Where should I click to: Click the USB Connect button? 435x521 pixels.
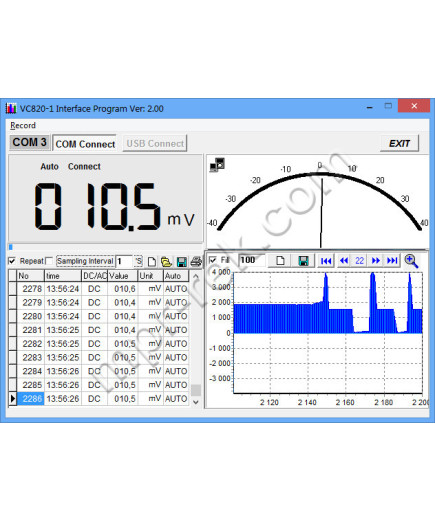(155, 143)
